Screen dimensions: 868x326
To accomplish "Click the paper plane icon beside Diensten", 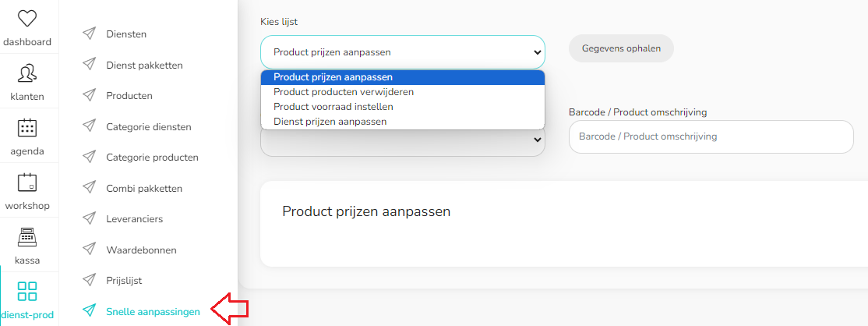I will (89, 34).
